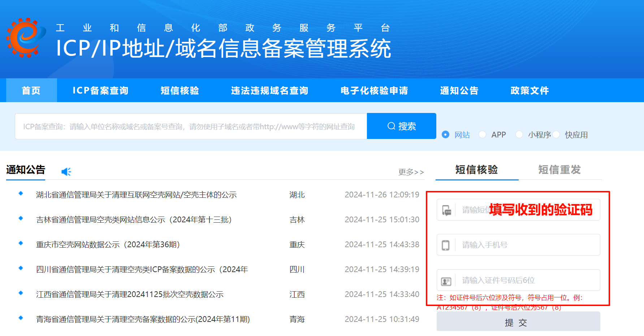Click the announcement speaker icon
644x336 pixels.
(66, 172)
